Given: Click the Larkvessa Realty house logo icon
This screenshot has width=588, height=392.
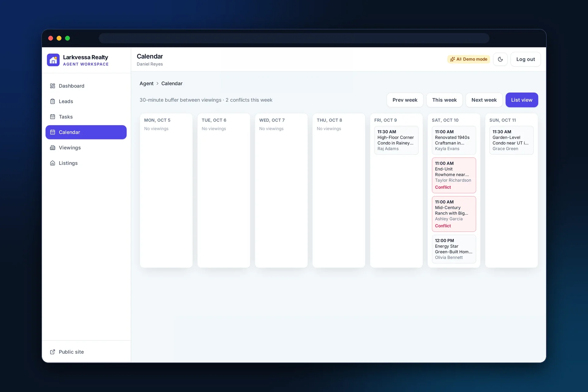Looking at the screenshot, I should [x=53, y=60].
